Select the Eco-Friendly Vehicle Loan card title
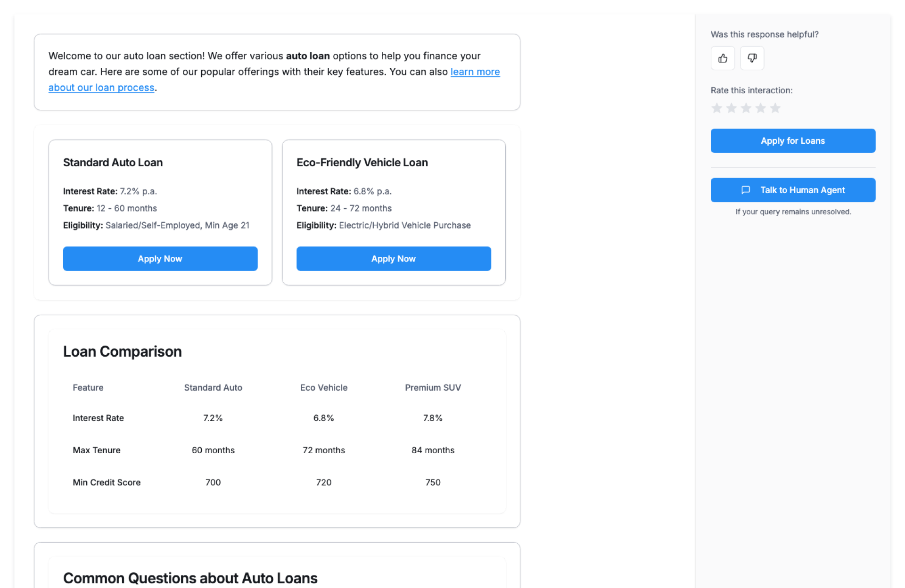 tap(362, 163)
